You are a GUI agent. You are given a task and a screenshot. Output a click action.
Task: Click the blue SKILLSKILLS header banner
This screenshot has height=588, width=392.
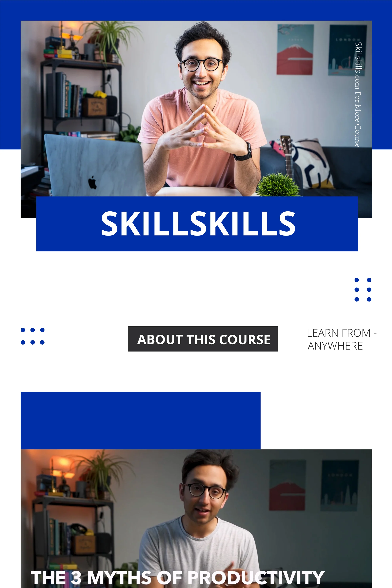coord(196,224)
